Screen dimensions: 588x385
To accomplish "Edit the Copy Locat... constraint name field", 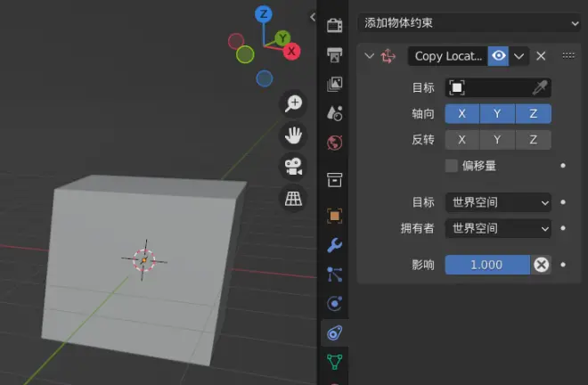I will click(x=448, y=56).
